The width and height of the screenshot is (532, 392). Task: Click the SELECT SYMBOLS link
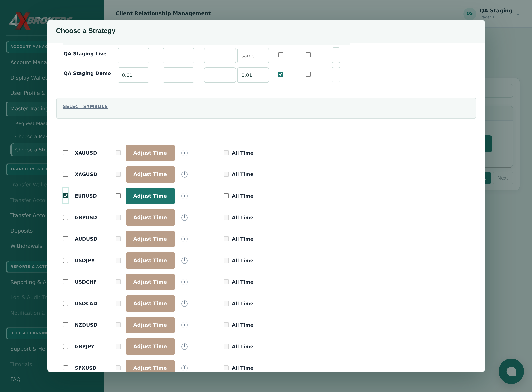point(85,107)
